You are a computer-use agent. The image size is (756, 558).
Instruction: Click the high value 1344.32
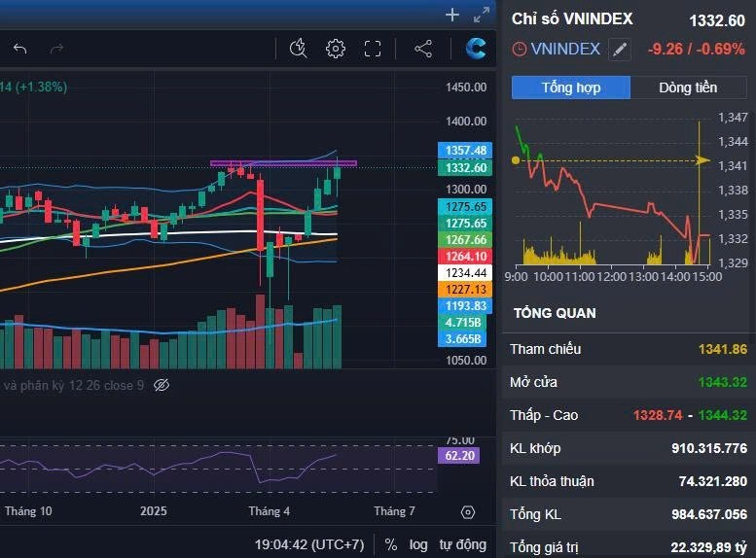click(723, 415)
